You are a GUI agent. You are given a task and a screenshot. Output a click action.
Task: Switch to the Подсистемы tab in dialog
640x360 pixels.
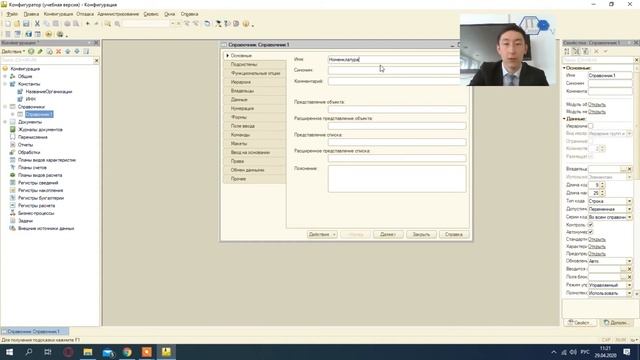(x=255, y=64)
